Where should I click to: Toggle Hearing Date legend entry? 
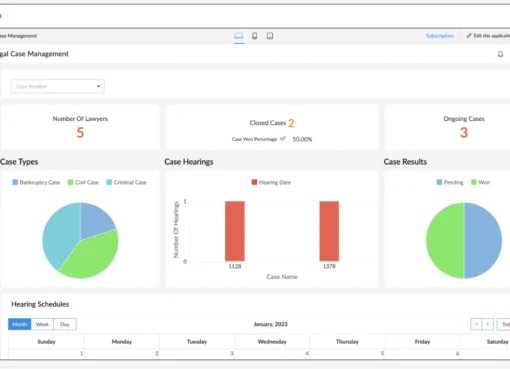tap(271, 182)
